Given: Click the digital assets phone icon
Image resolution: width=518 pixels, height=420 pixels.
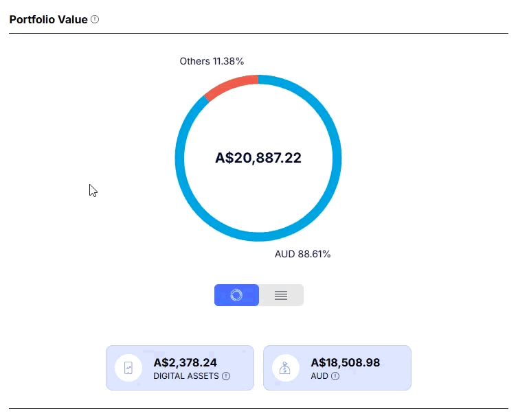Looking at the screenshot, I should click(128, 368).
